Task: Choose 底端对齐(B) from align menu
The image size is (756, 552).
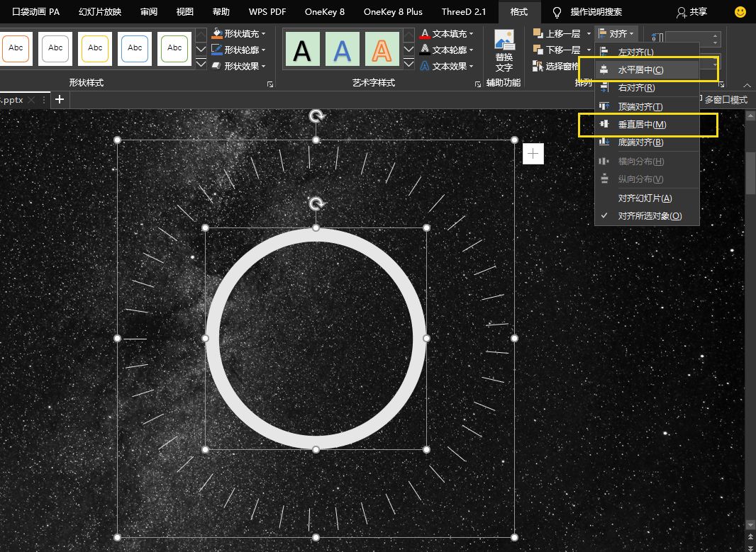Action: (647, 142)
